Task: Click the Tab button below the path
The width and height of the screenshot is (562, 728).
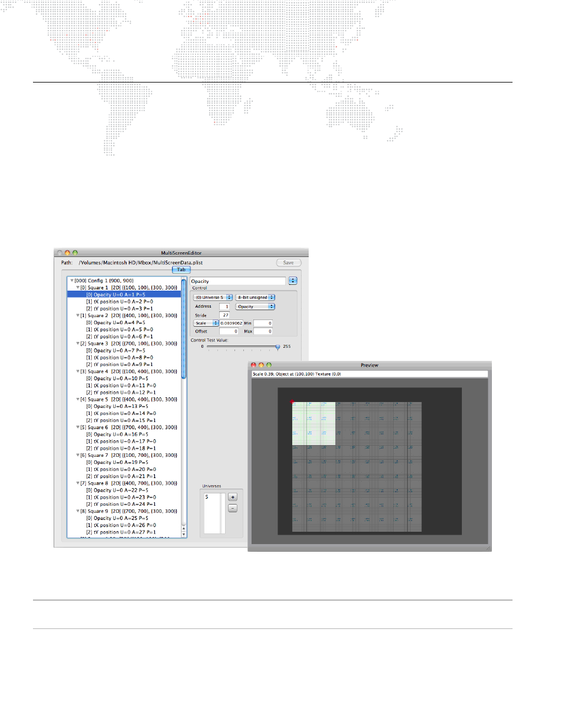Action: click(x=181, y=269)
